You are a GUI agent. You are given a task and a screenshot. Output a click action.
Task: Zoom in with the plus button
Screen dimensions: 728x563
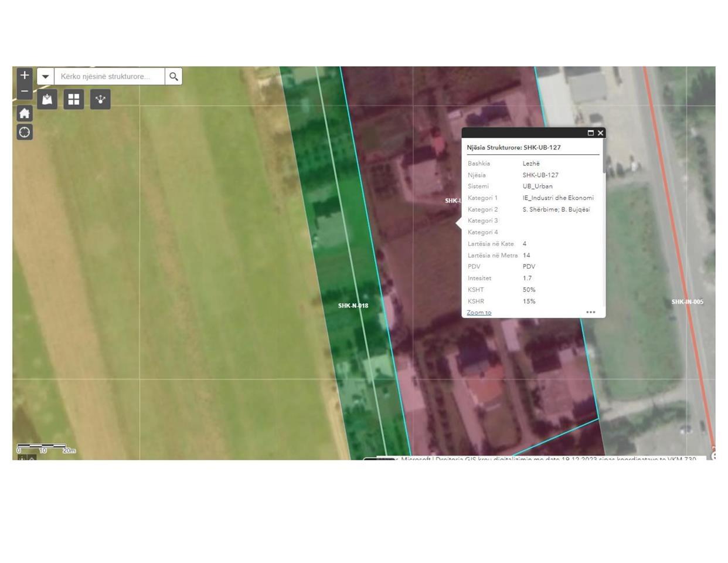[25, 75]
